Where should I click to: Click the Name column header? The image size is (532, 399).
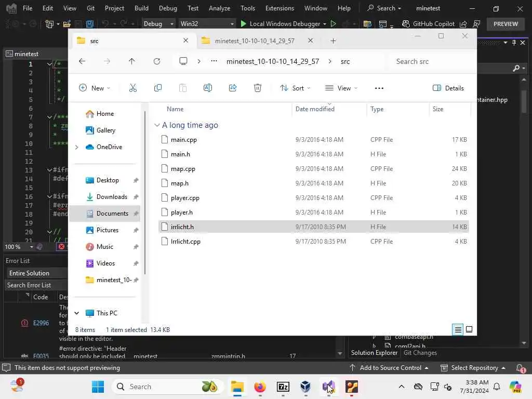coord(175,109)
